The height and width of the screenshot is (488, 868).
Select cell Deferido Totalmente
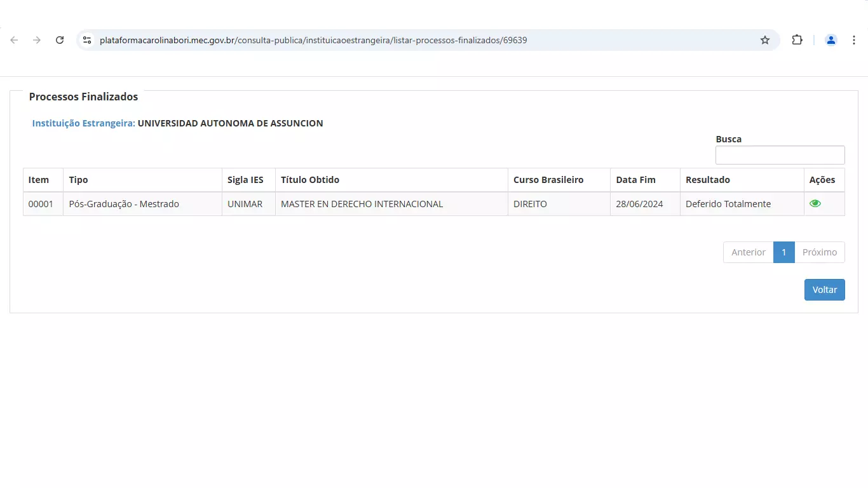pyautogui.click(x=742, y=204)
